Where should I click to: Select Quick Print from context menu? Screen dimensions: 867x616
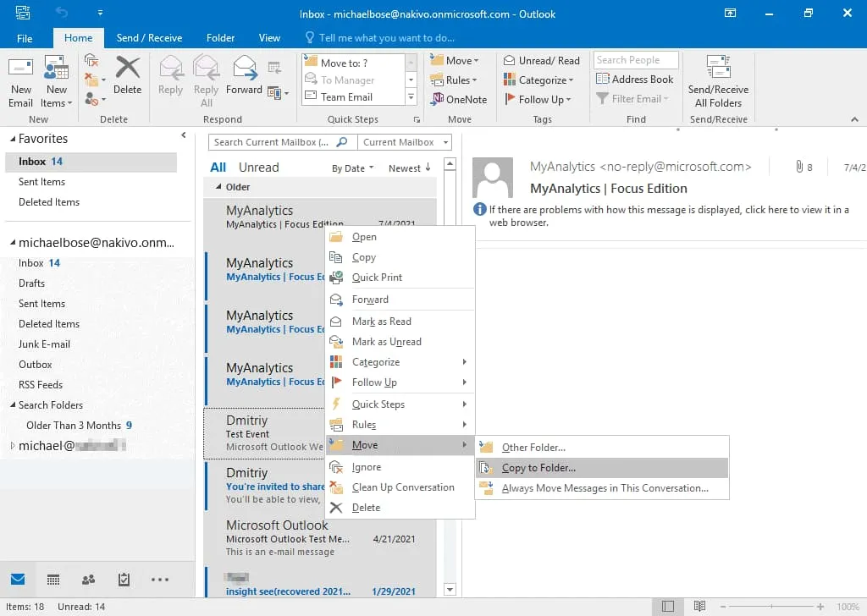tap(377, 278)
